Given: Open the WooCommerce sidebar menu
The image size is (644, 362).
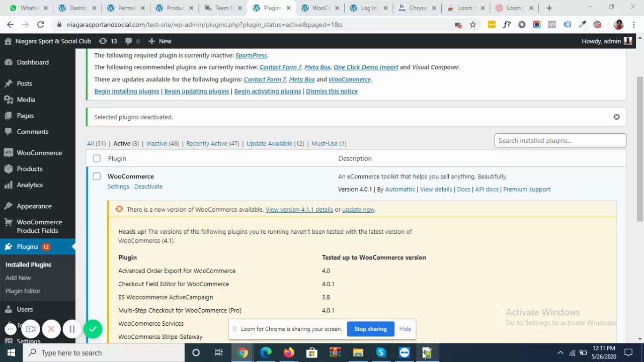Looking at the screenshot, I should click(x=39, y=153).
